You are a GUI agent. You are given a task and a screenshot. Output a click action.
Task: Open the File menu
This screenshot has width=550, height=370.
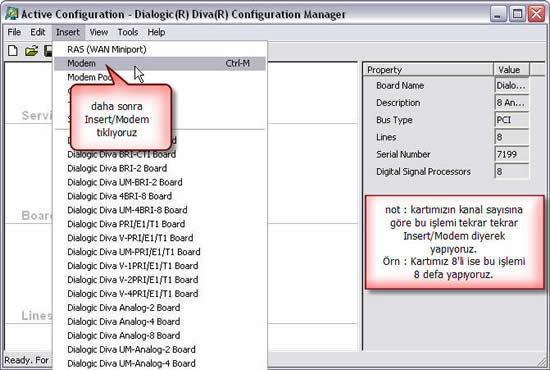coord(14,32)
